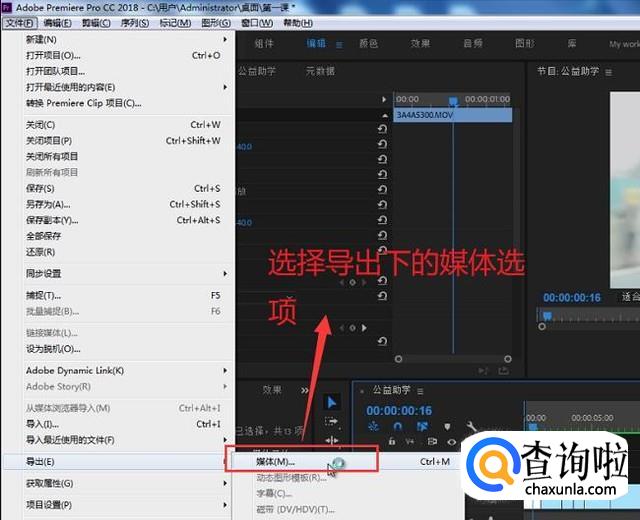The height and width of the screenshot is (520, 640).
Task: Open the 剪辑(C) menu
Action: [x=96, y=23]
